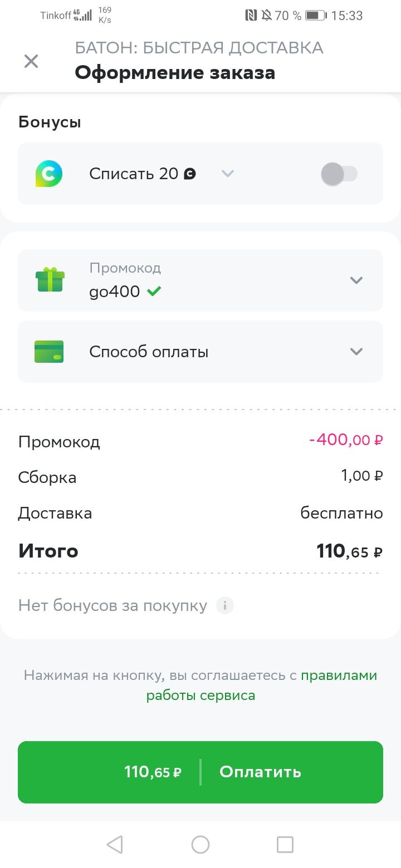Enable the write-off 20 bonuses switch

click(339, 174)
